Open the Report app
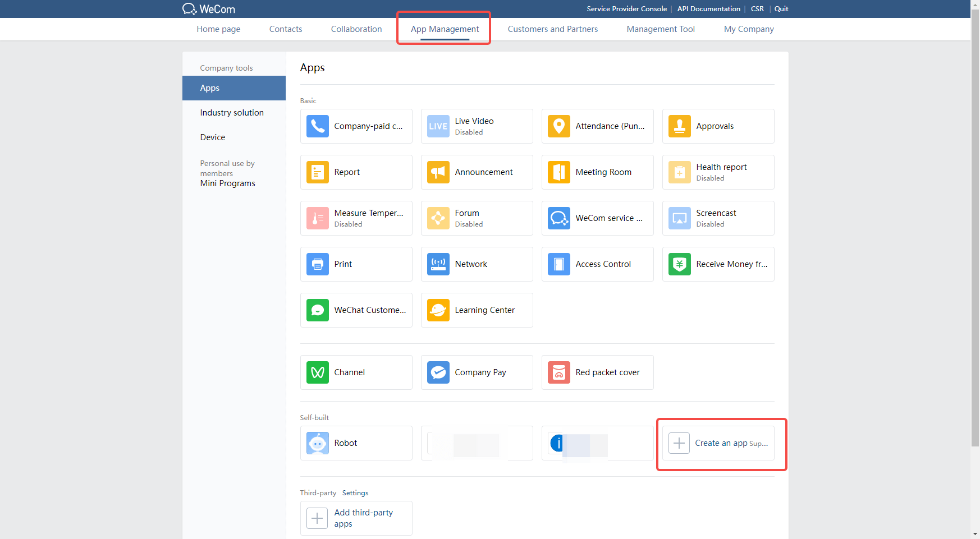Screen dimensions: 980x539 tap(356, 172)
